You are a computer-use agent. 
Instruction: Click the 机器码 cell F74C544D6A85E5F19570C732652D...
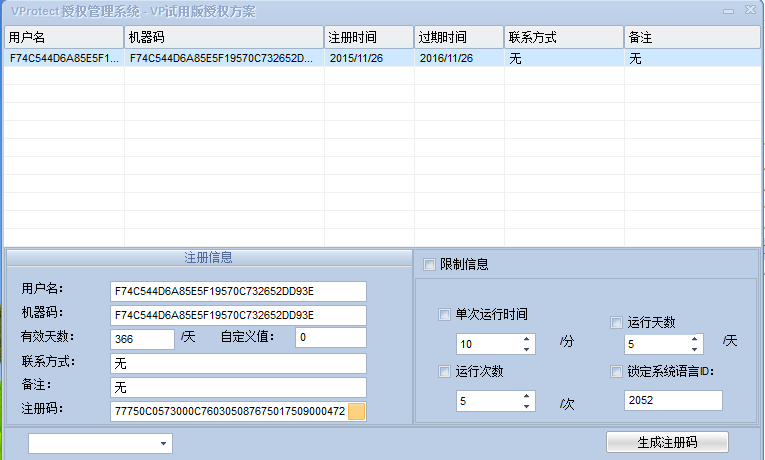tap(224, 59)
